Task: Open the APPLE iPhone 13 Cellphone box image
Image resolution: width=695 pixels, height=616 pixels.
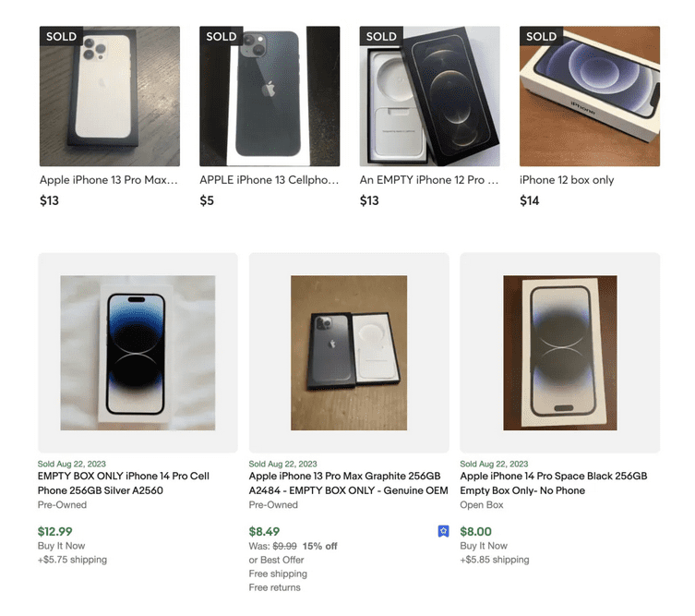Action: (x=270, y=96)
